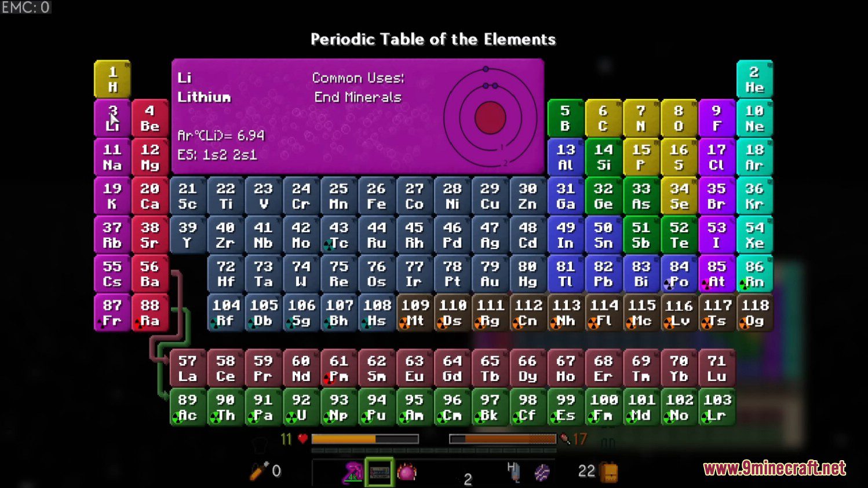868x488 pixels.
Task: Select the Rutherfordium (104 Rf) tile
Action: click(x=226, y=313)
